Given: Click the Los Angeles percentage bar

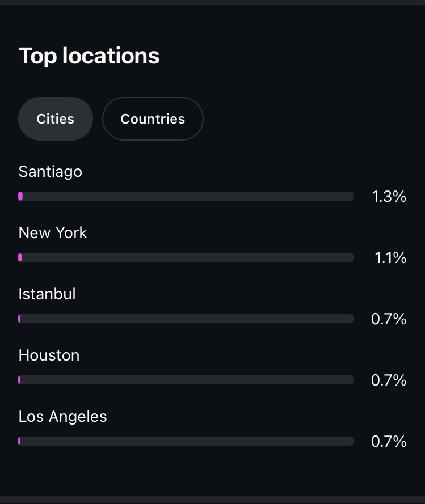Looking at the screenshot, I should coord(186,441).
